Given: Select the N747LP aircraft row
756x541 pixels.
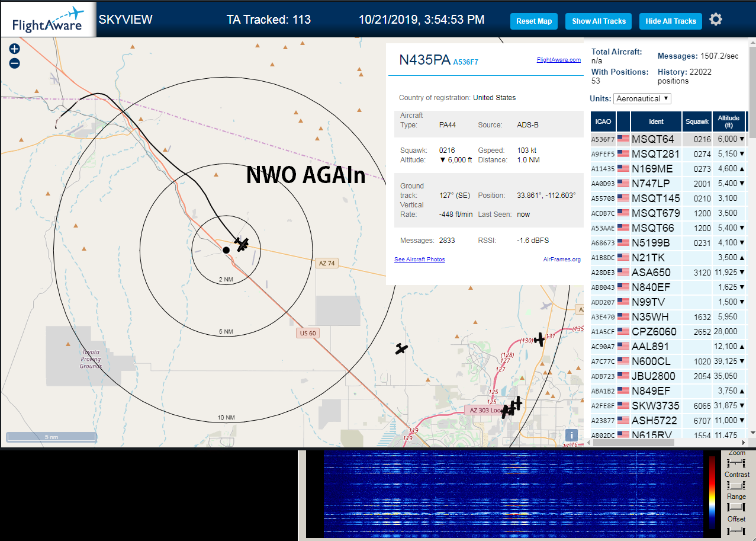Looking at the screenshot, I should point(668,183).
